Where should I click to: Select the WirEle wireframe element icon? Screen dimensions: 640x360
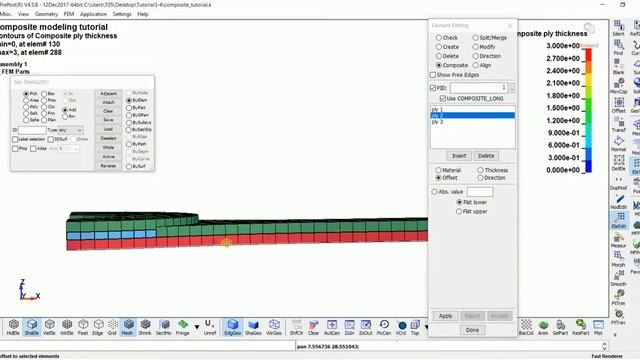click(x=67, y=327)
